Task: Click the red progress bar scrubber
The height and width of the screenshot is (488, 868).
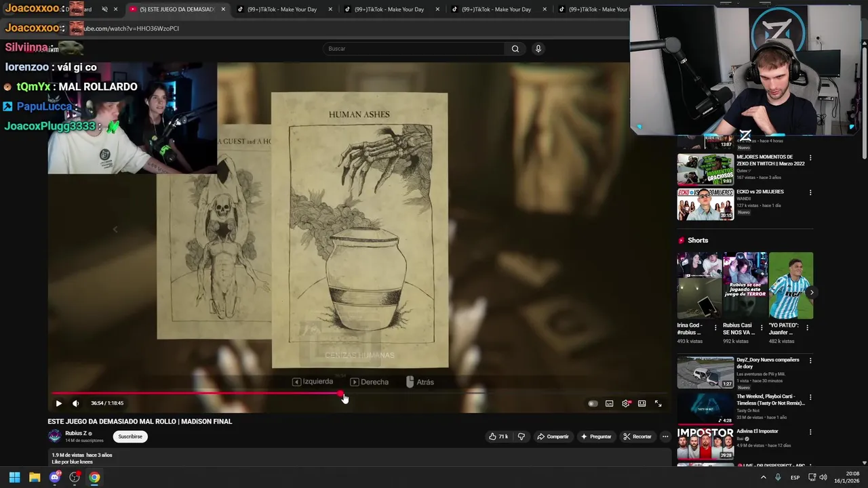Action: [341, 393]
